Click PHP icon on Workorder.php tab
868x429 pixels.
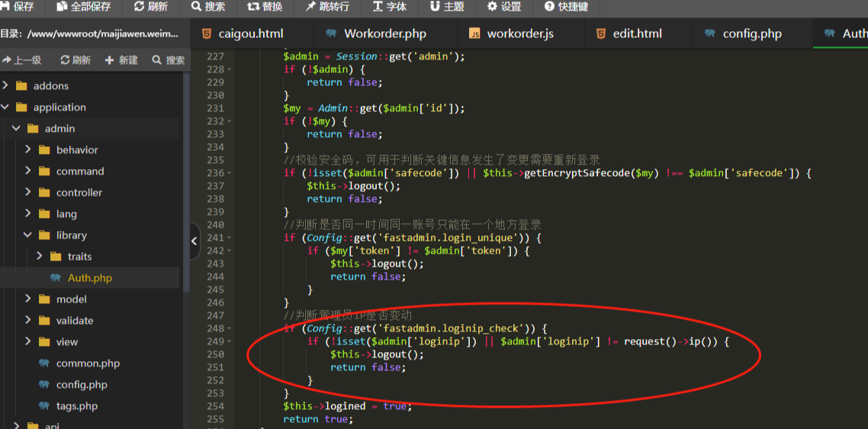(x=331, y=34)
